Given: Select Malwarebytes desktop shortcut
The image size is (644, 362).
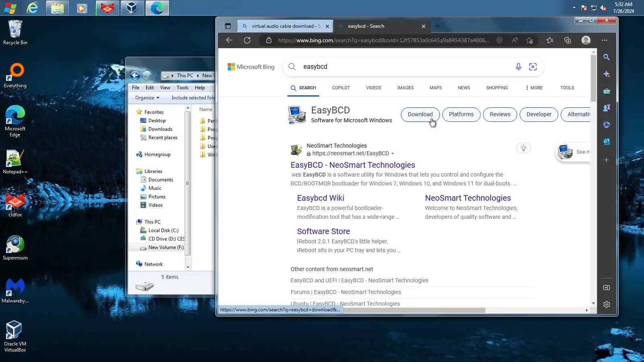Looking at the screenshot, I should pos(15,291).
